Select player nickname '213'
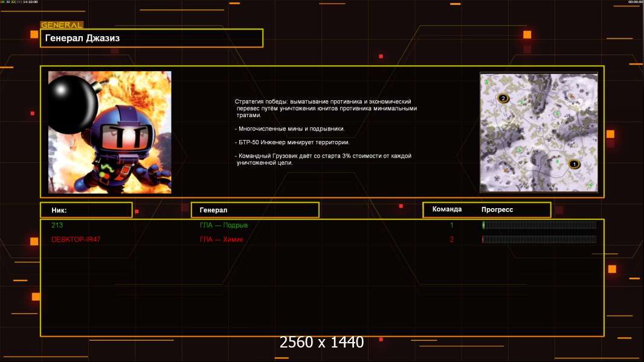This screenshot has height=362, width=644. [57, 225]
